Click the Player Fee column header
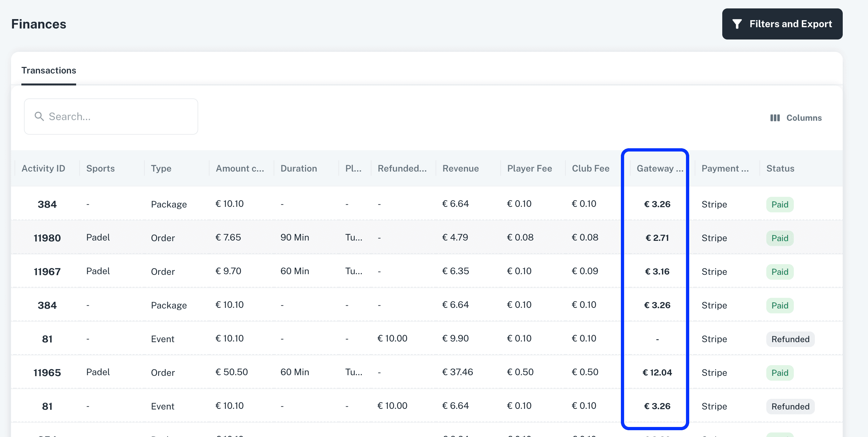This screenshot has width=868, height=437. tap(529, 168)
